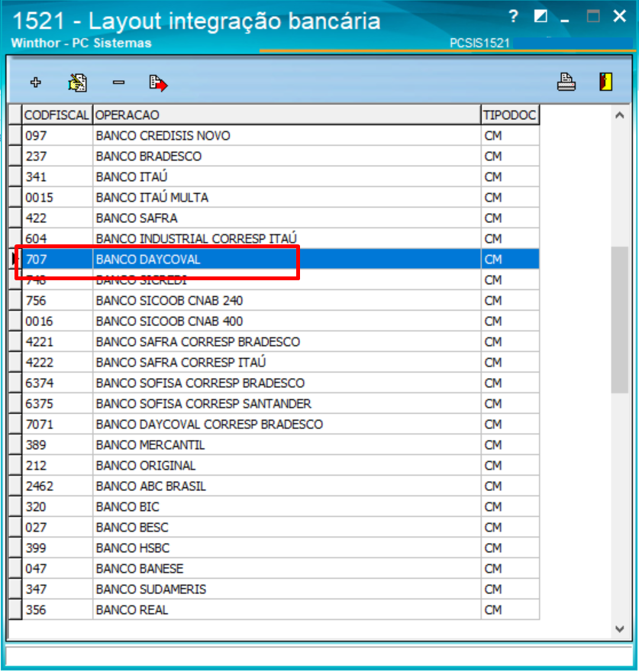Viewport: 639px width, 672px height.
Task: Print the bank layout list
Action: click(566, 82)
